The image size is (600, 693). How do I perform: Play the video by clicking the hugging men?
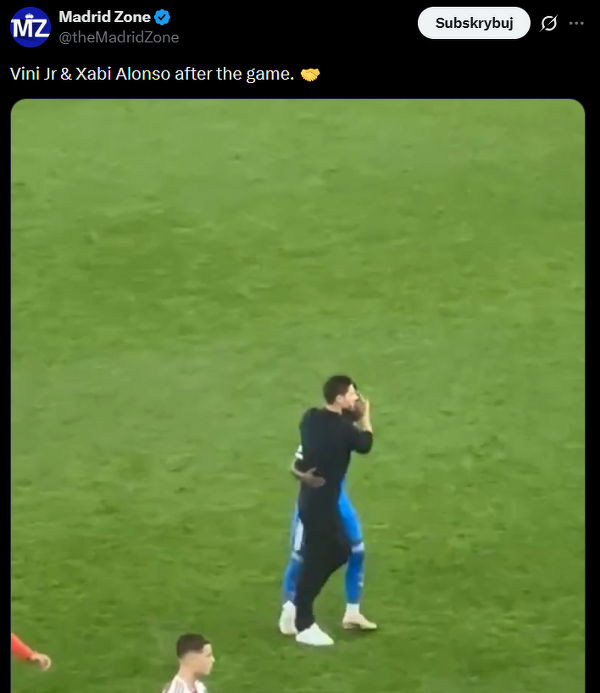point(329,508)
